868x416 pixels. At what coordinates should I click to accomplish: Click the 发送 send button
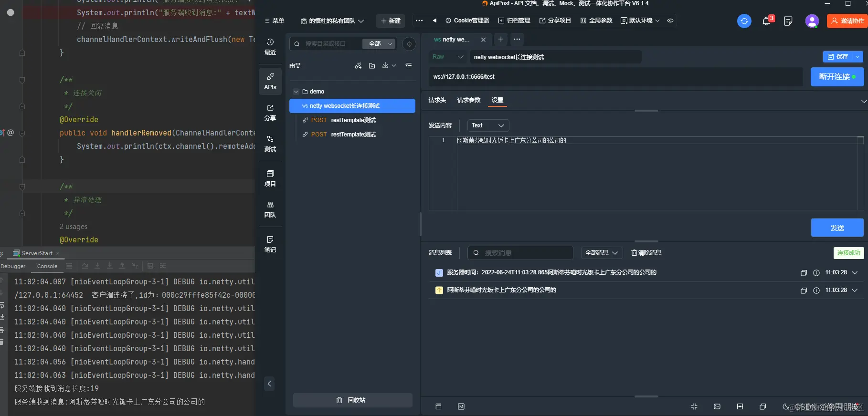(x=837, y=228)
